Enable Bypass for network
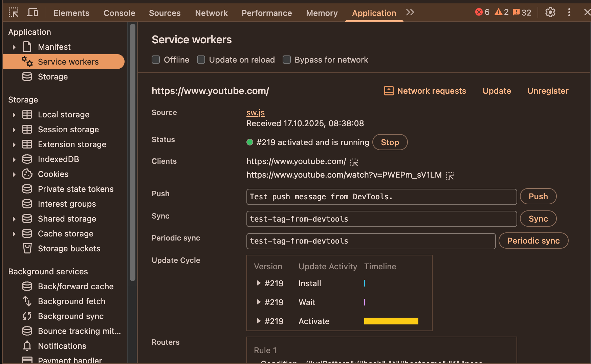Image resolution: width=591 pixels, height=364 pixels. [287, 60]
